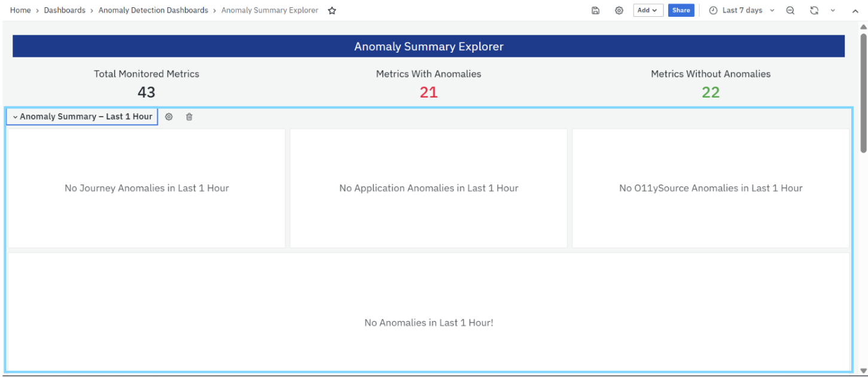
Task: Click the No Application Anomalies in Last 1 Hour text
Action: tap(428, 188)
